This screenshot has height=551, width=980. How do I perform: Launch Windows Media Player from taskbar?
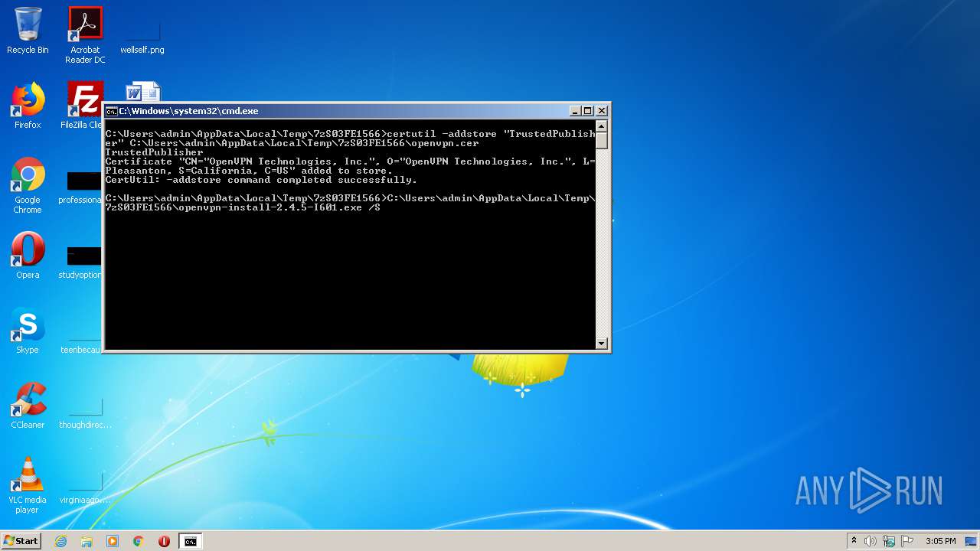[x=113, y=541]
